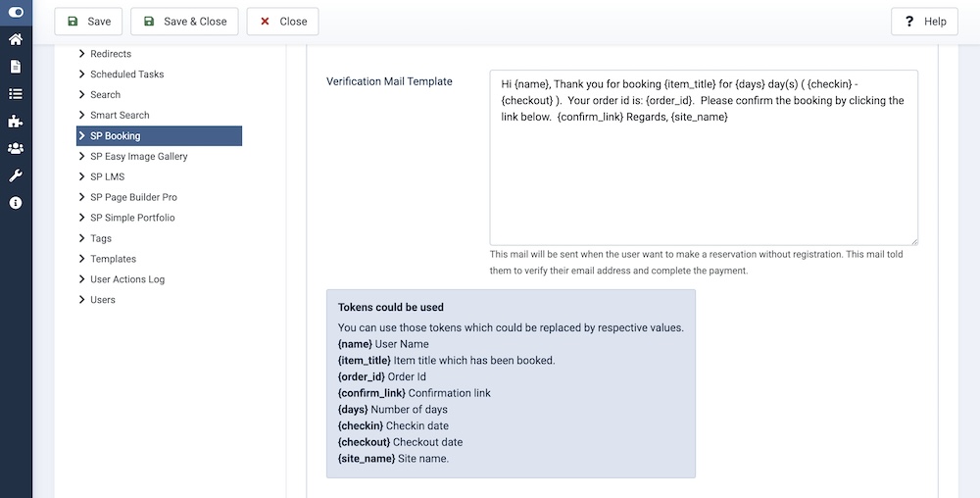Open the info icon in sidebar

point(16,203)
